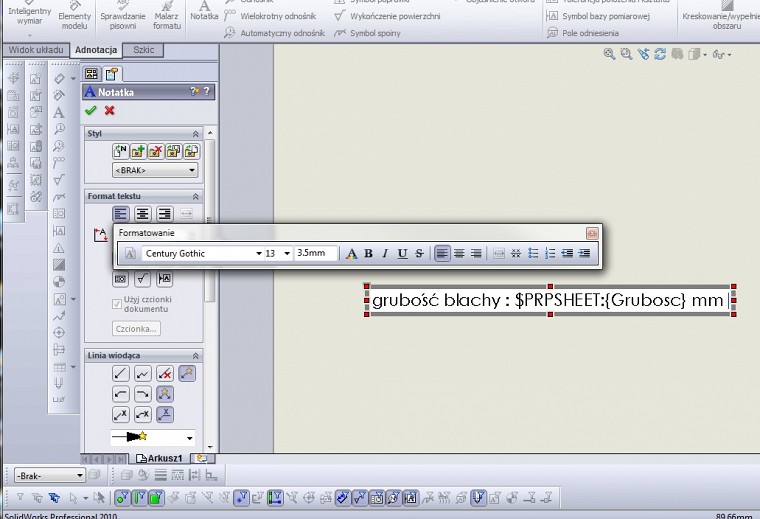Click the Czcionka... button

point(137,329)
